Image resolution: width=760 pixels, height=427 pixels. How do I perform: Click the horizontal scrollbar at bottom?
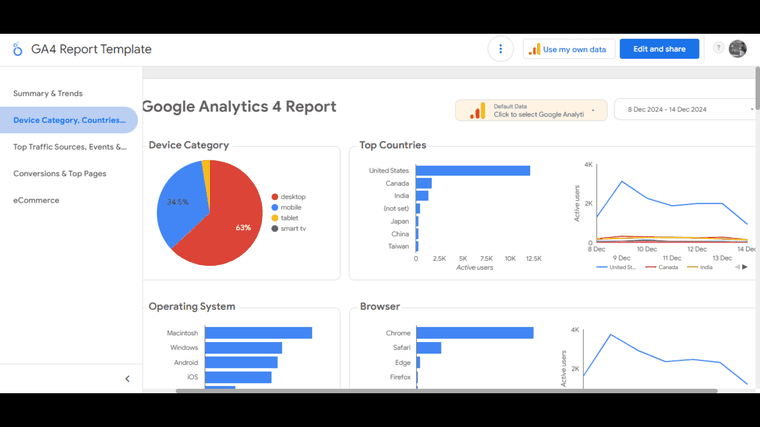pos(446,391)
